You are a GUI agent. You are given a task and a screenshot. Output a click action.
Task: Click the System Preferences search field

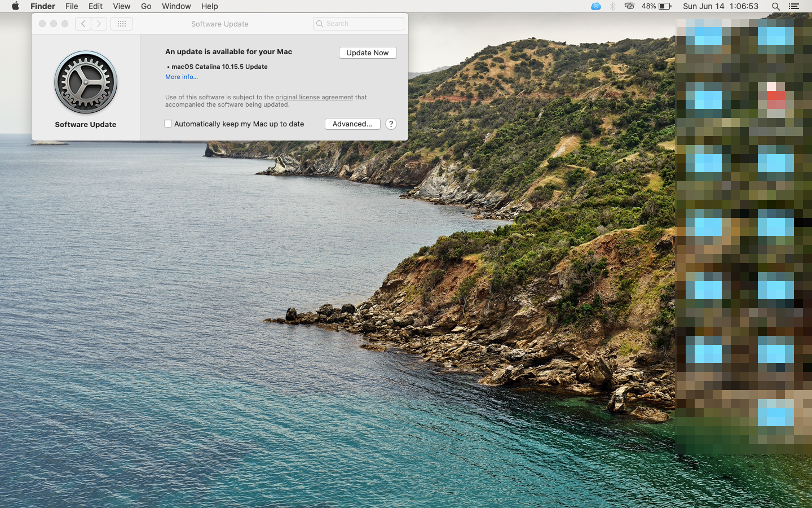coord(359,24)
